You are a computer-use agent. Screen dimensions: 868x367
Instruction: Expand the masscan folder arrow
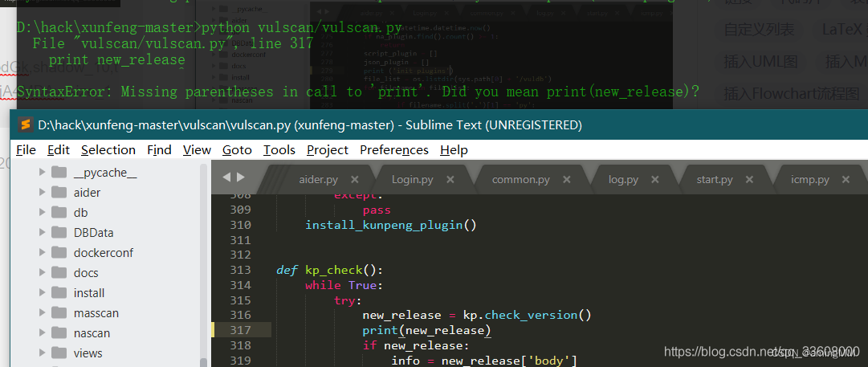[x=42, y=312]
